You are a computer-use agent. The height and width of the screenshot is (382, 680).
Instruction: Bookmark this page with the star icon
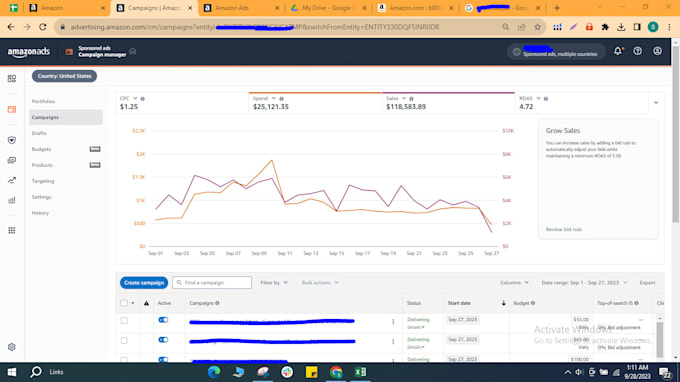tap(538, 27)
